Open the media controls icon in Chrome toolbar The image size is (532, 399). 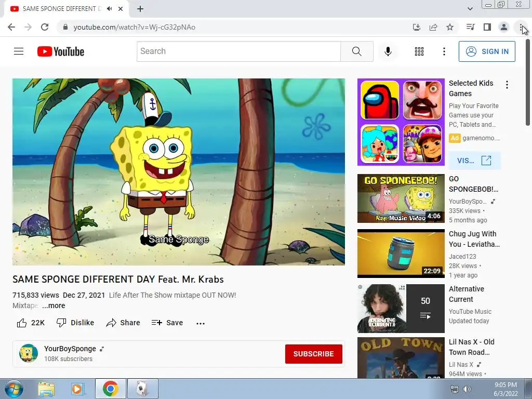[x=470, y=27]
